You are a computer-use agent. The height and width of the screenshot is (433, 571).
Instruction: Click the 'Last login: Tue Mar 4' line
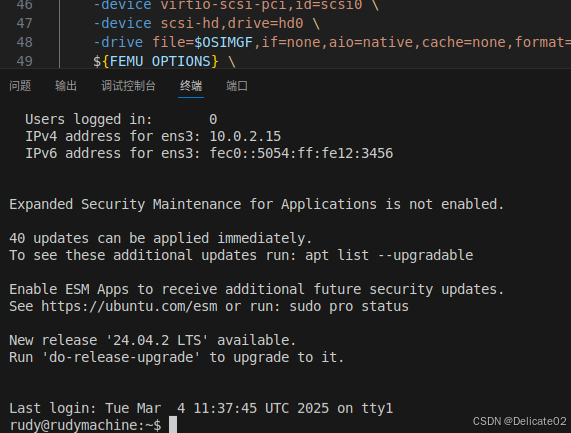click(x=201, y=408)
